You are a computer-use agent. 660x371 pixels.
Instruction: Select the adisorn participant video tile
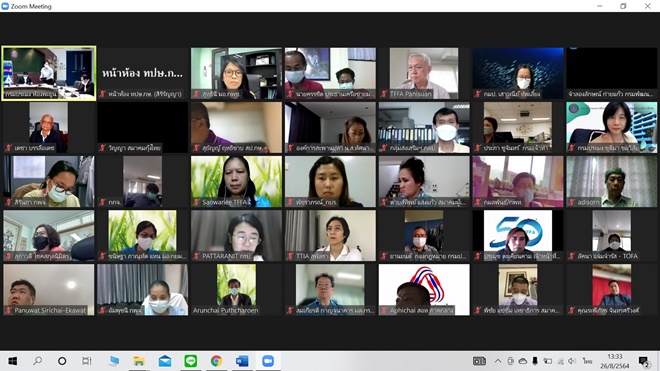(612, 181)
